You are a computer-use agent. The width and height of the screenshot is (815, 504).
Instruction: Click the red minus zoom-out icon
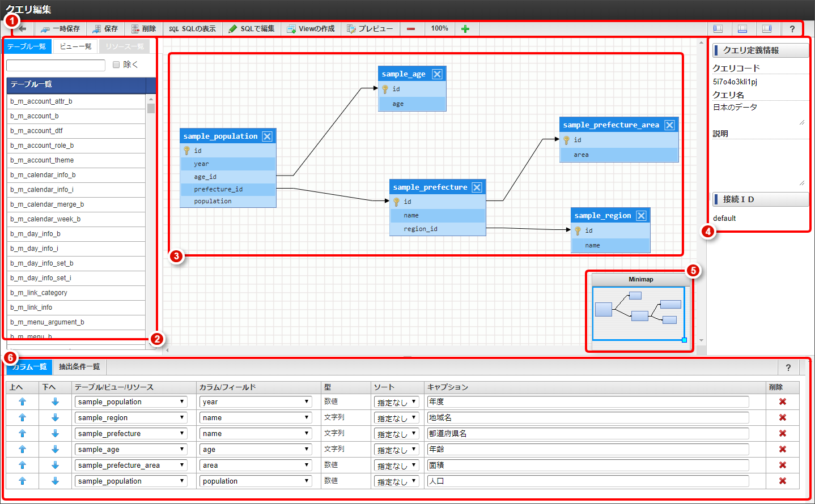point(411,29)
